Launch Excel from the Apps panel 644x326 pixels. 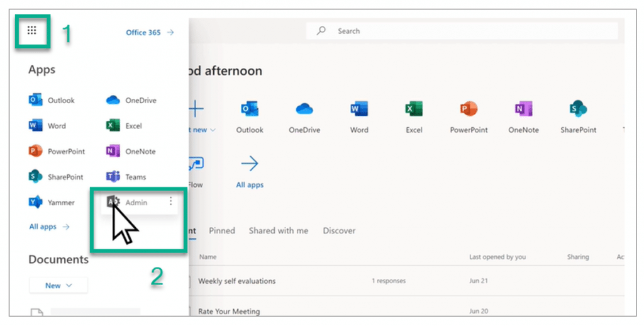[x=124, y=125]
